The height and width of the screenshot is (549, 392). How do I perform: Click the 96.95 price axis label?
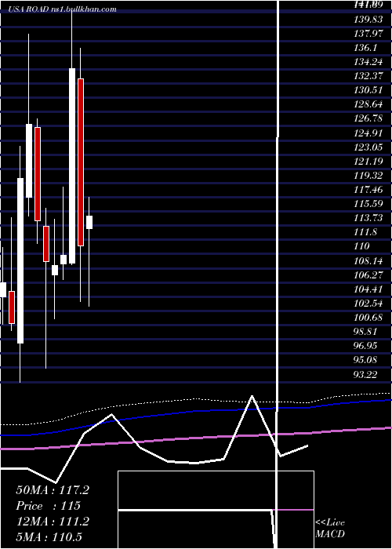(366, 346)
